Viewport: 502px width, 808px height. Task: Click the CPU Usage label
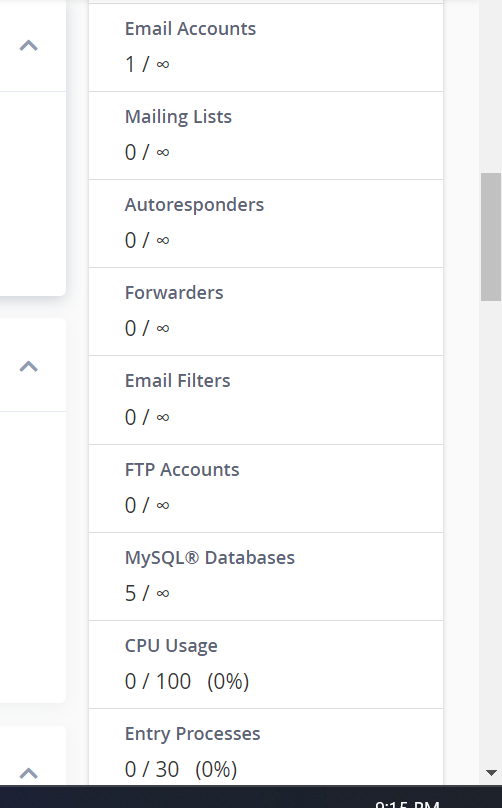171,646
